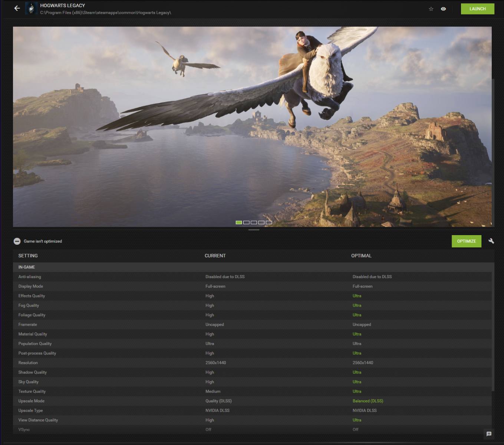Select the fifth screenshot indicator

click(x=269, y=222)
